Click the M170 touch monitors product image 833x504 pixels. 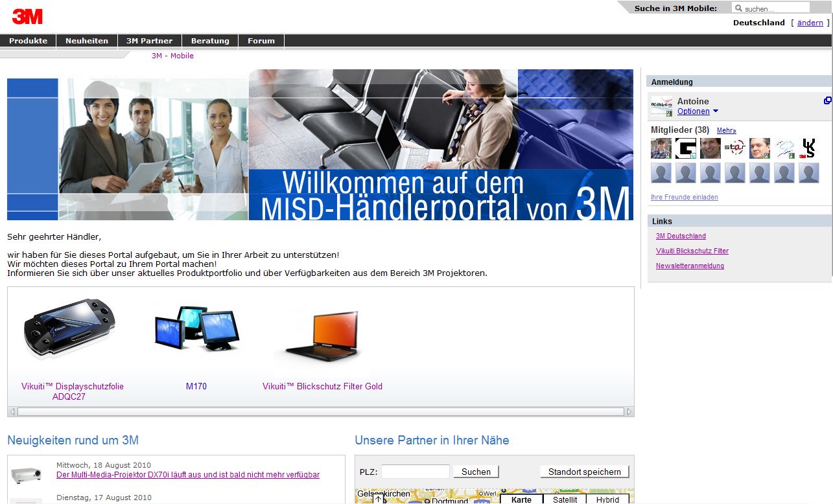pyautogui.click(x=196, y=329)
